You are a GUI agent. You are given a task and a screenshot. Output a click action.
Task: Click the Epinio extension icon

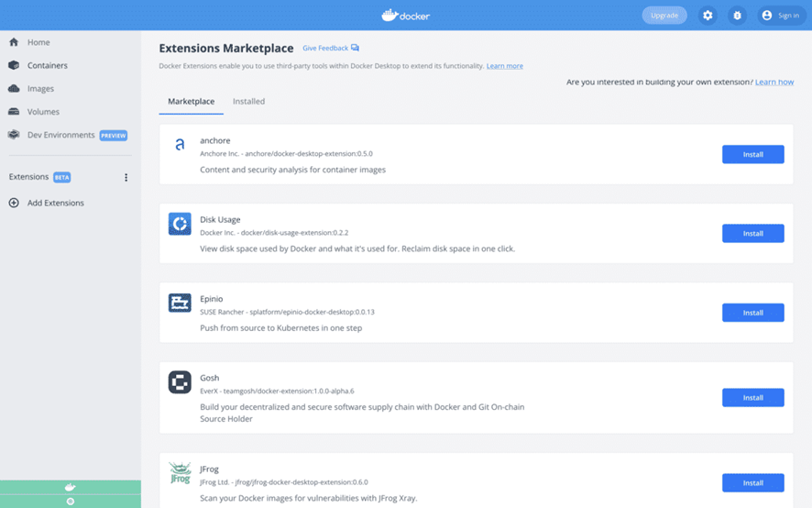coord(180,303)
